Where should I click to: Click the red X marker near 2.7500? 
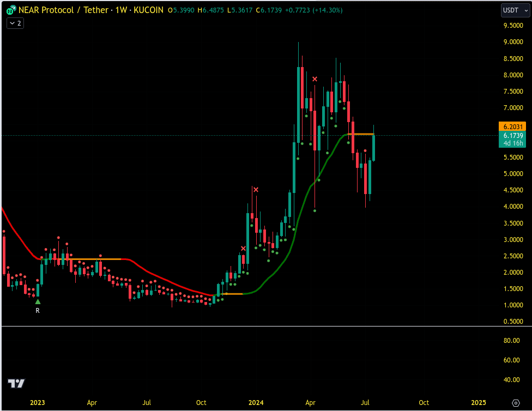pyautogui.click(x=243, y=249)
